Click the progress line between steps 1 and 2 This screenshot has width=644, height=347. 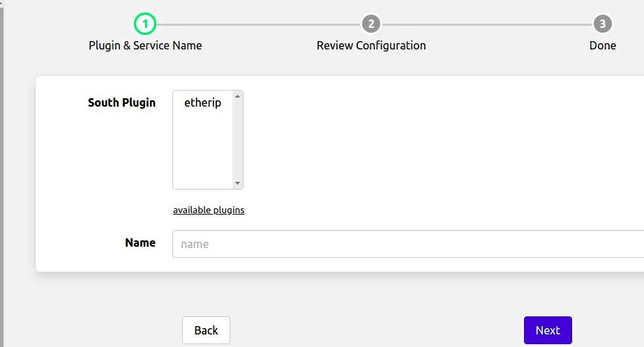258,24
